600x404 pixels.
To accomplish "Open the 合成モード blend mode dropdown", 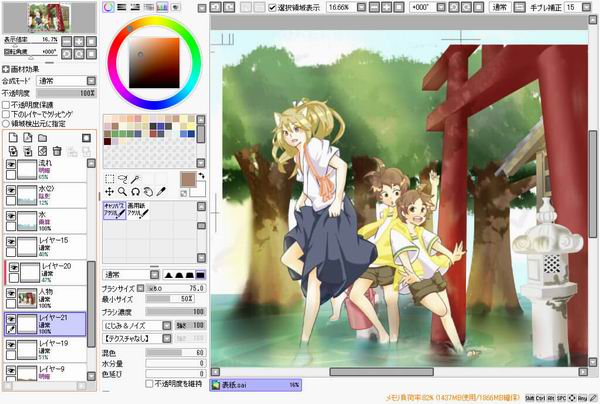I will [x=91, y=81].
